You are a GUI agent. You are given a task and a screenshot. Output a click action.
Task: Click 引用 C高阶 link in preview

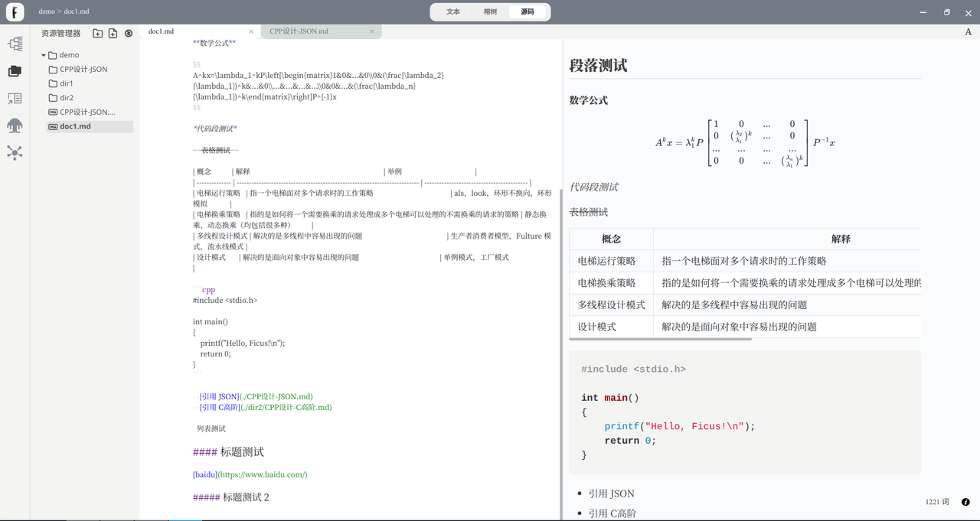612,513
